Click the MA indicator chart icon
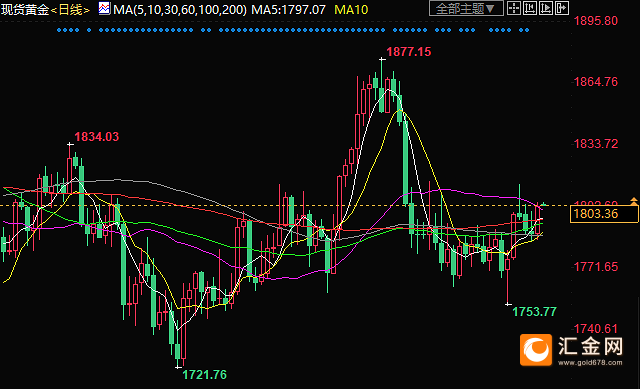Screen dimensions: 640x389 (104, 8)
